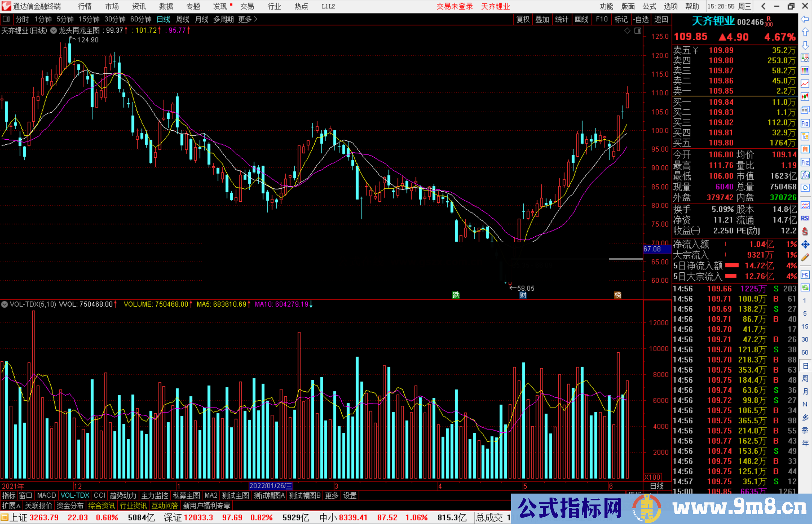The height and width of the screenshot is (524, 812).
Task: Click the 财 marker on the chart timeline
Action: pos(523,295)
